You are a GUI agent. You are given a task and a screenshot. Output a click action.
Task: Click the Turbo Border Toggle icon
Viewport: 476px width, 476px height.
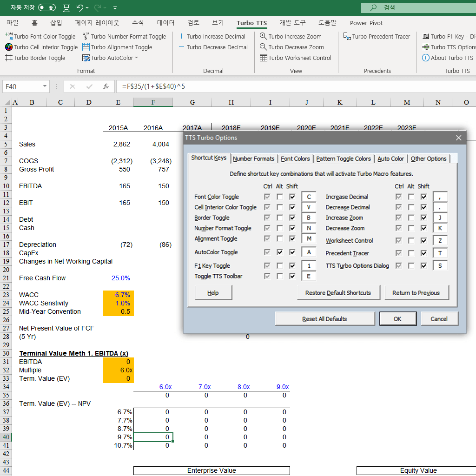tap(9, 58)
